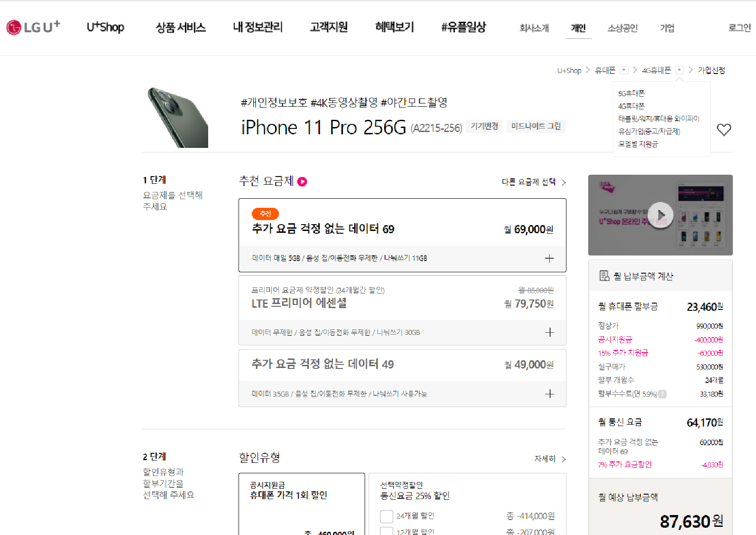The width and height of the screenshot is (756, 535).
Task: Select 유심가입(중고/자급제) option
Action: 649,132
